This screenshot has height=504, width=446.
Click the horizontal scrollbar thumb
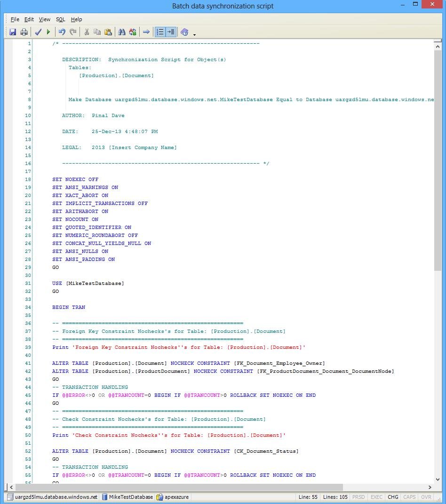(179, 487)
